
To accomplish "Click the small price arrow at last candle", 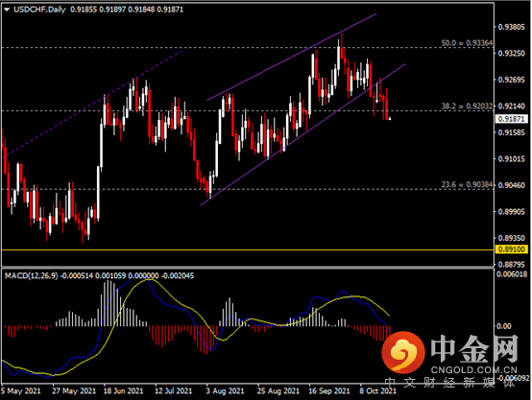I will [x=390, y=118].
